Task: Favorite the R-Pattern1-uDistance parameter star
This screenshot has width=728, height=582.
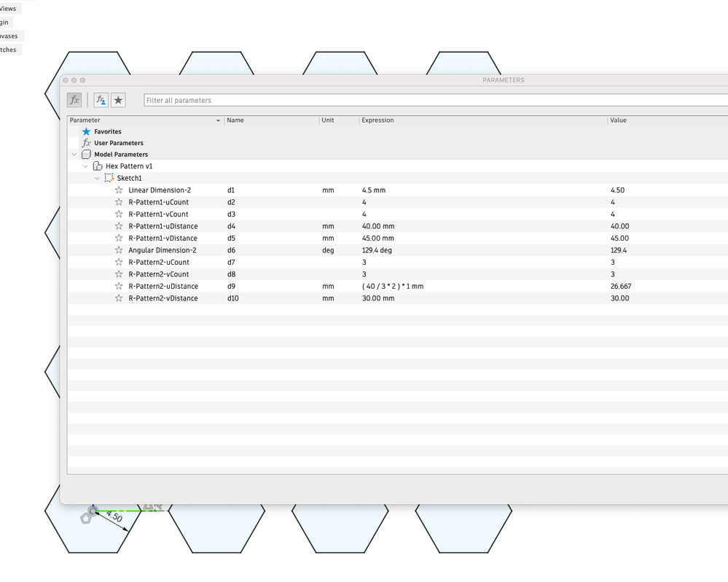Action: pos(119,226)
